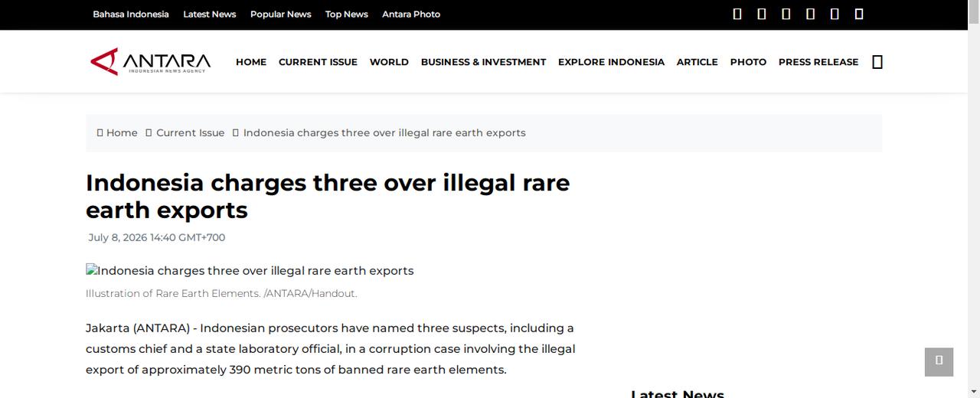Open the PHOTO navigation item
The width and height of the screenshot is (980, 398).
click(748, 62)
